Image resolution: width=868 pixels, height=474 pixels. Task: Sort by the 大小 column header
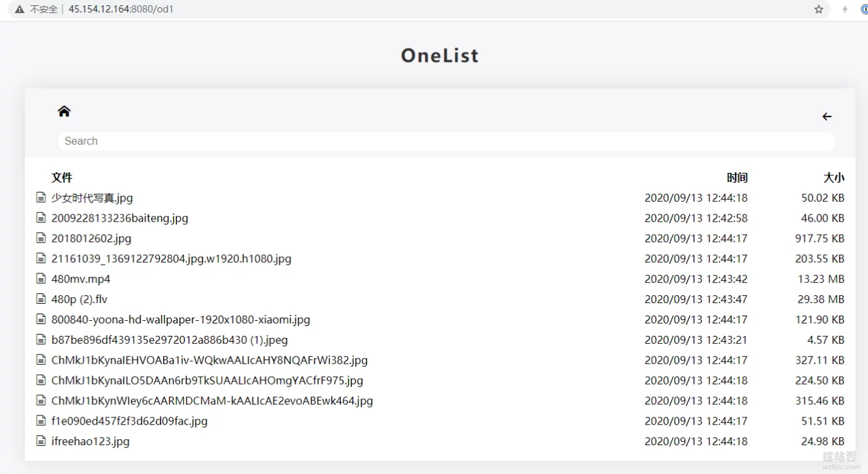point(834,178)
